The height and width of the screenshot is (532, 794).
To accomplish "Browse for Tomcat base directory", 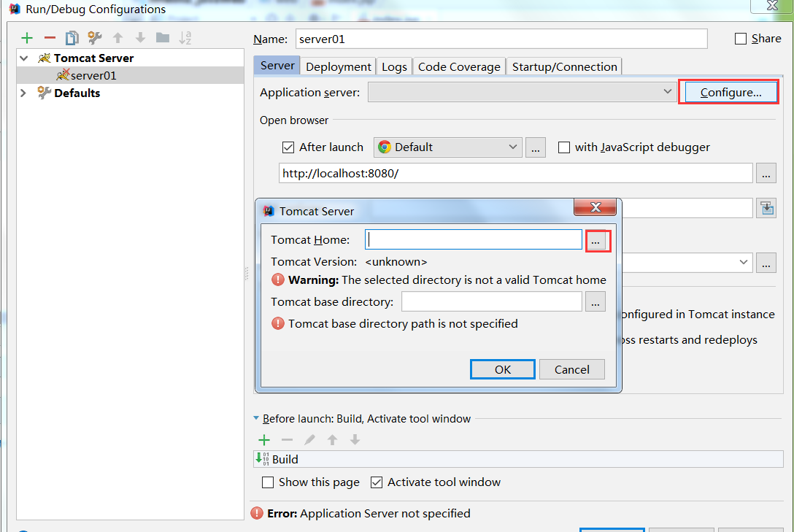I will coord(595,301).
